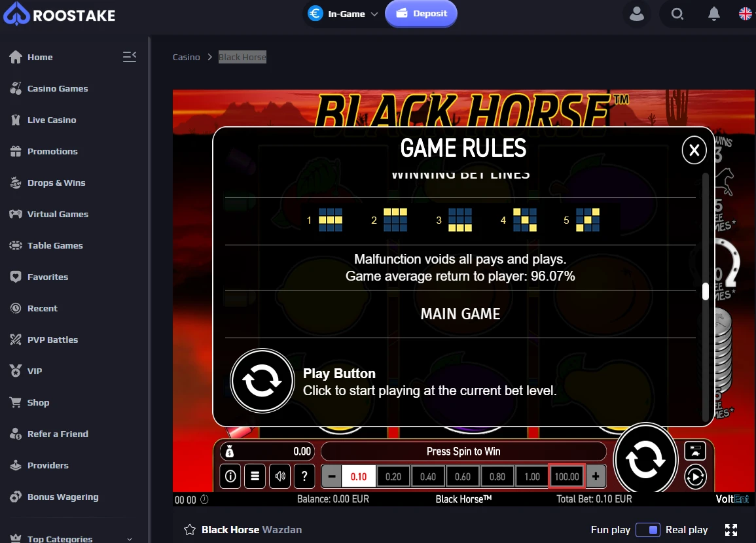756x543 pixels.
Task: Click the VIP medal icon
Action: [x=16, y=371]
